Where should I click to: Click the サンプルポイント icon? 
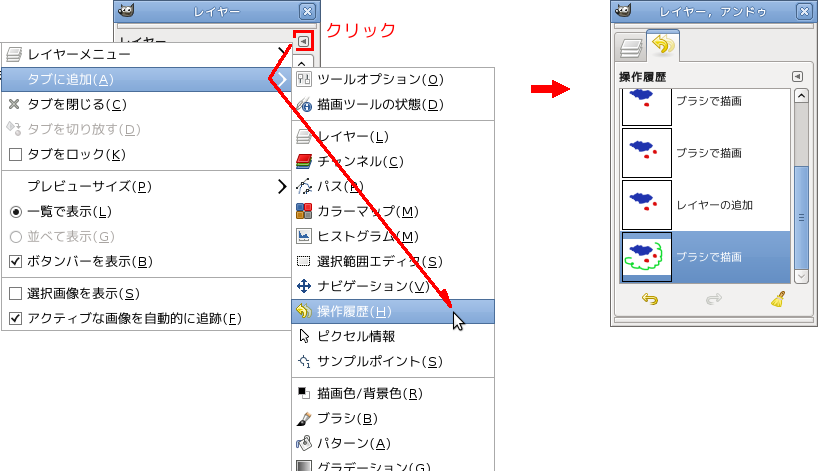coord(304,361)
